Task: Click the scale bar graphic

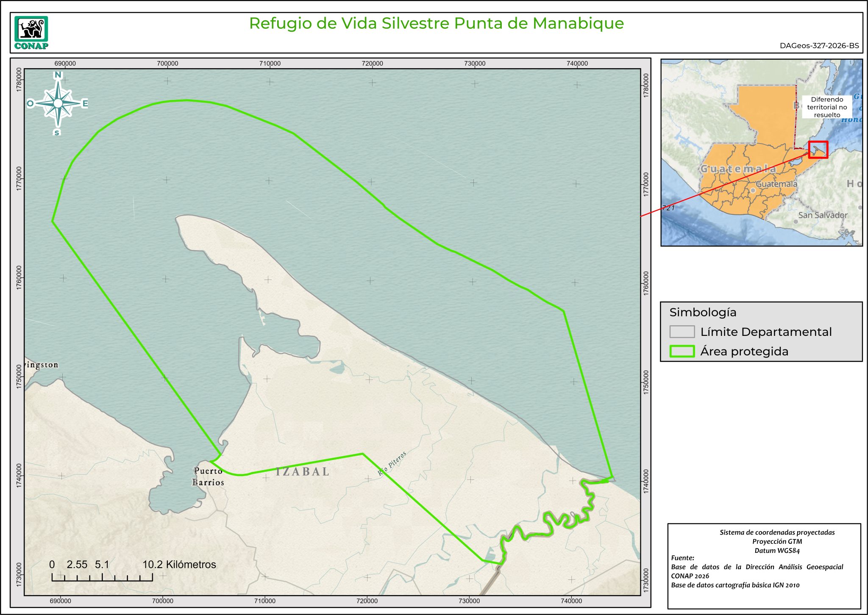Action: (102, 577)
